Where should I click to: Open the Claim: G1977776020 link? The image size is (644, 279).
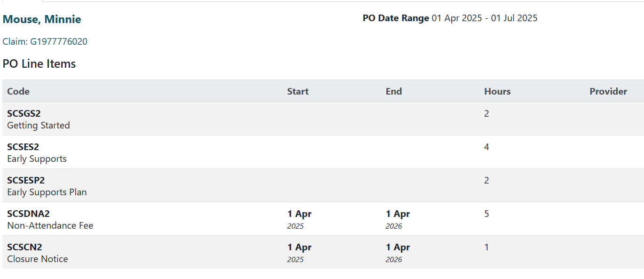coord(45,41)
